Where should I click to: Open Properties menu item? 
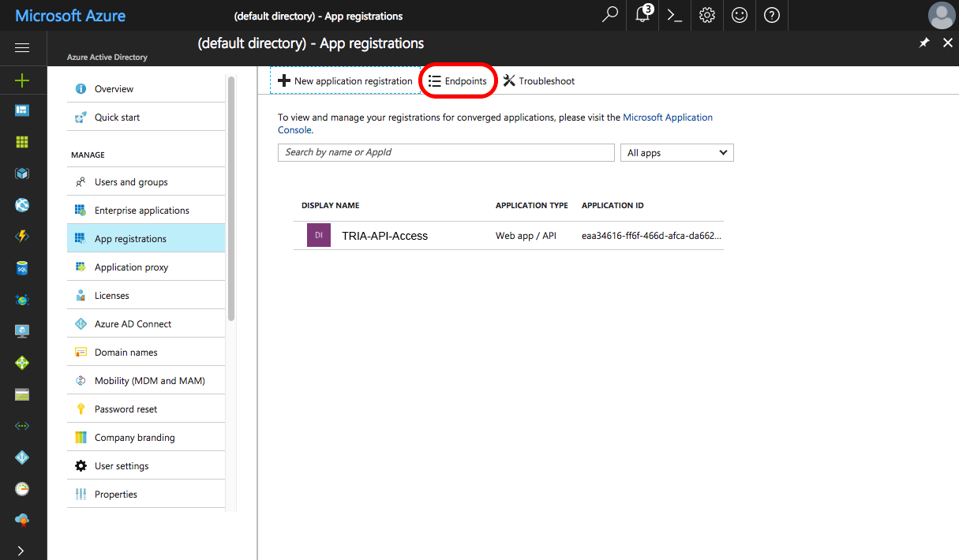point(146,495)
